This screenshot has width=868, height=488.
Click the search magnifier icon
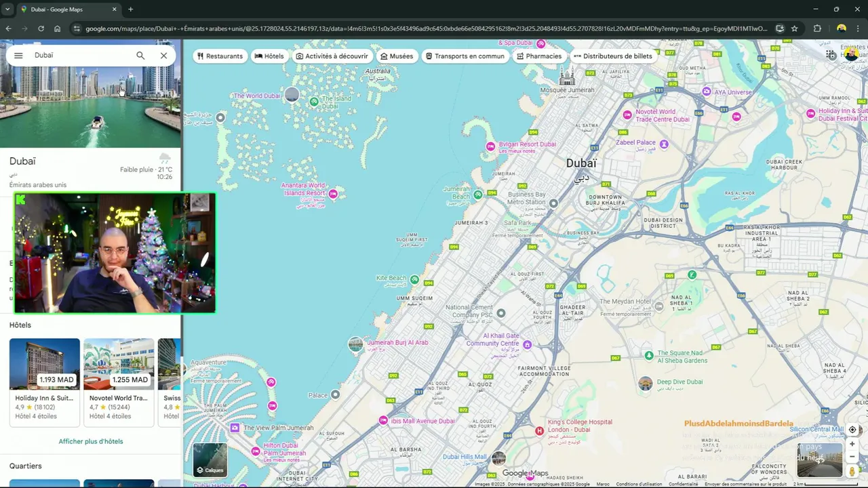[x=140, y=56]
